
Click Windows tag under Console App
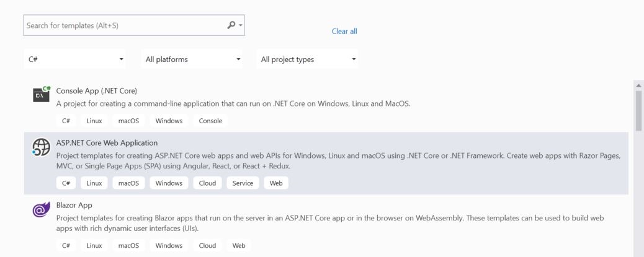pos(169,121)
